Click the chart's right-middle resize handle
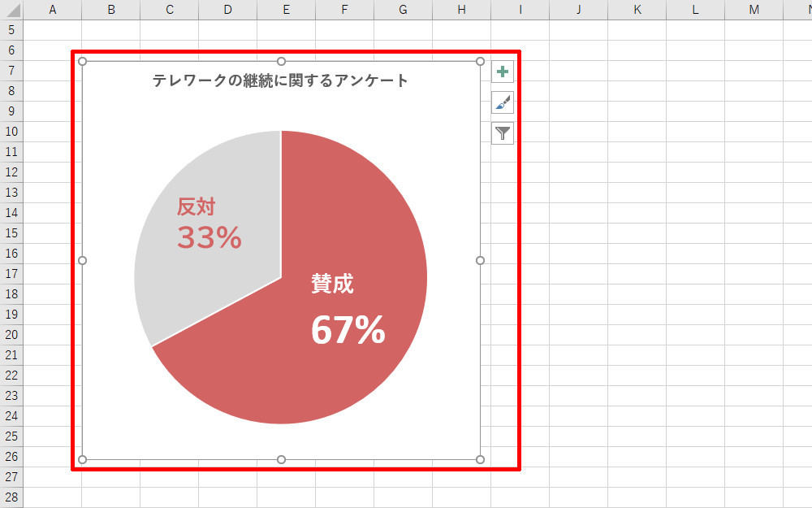Image resolution: width=812 pixels, height=508 pixels. (x=480, y=260)
